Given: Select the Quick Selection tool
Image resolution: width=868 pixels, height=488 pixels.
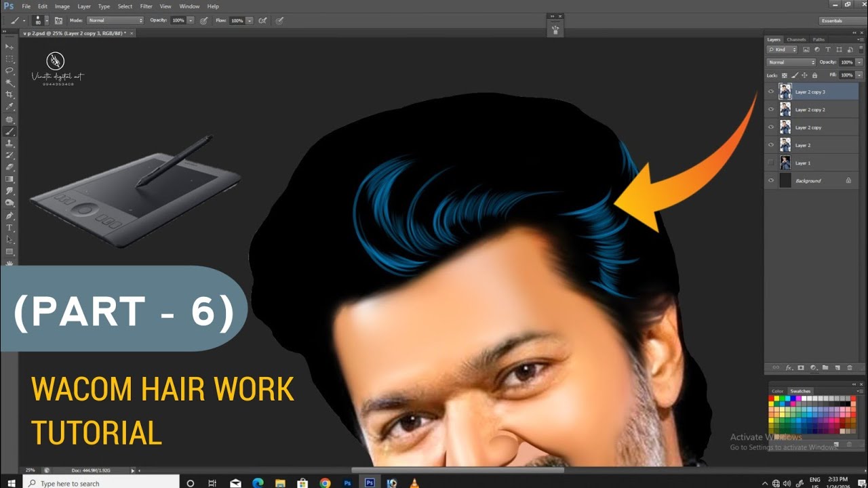Looking at the screenshot, I should pos(9,83).
